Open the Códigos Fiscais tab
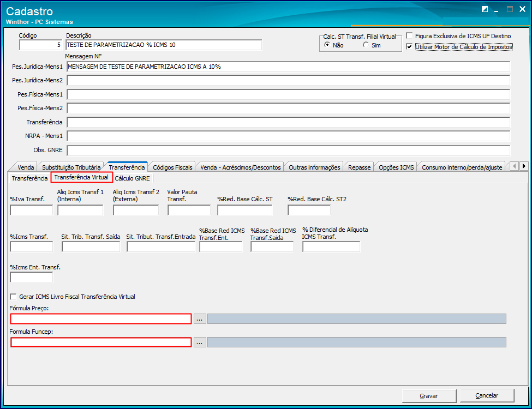The width and height of the screenshot is (532, 409). [x=172, y=167]
